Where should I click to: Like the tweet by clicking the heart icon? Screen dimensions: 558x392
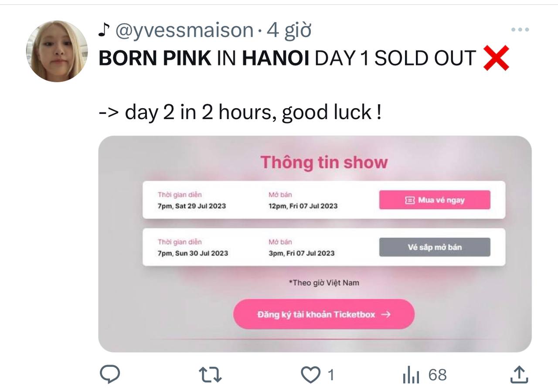coord(311,374)
